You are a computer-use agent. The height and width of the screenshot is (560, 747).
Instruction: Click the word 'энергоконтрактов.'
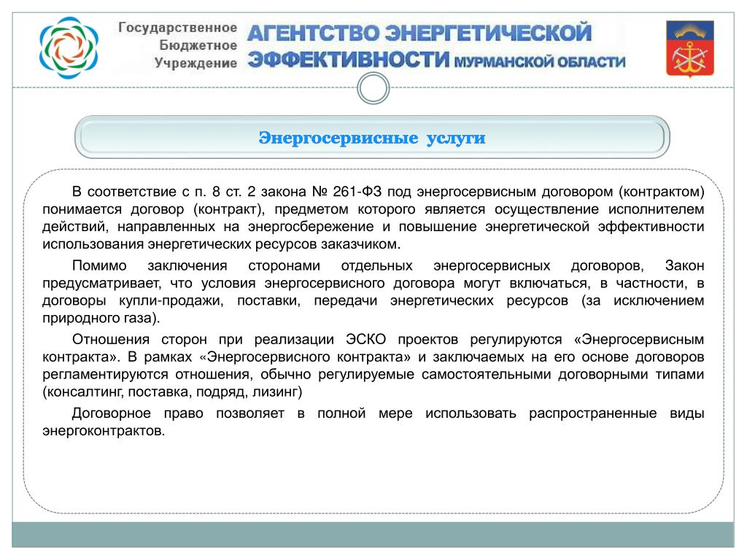pyautogui.click(x=104, y=432)
